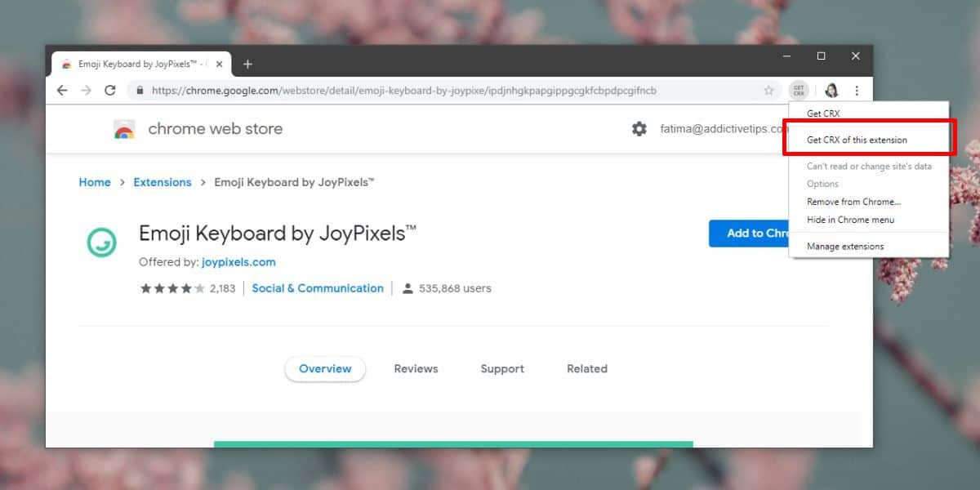This screenshot has width=980, height=490.
Task: Open Web Store settings gear
Action: (x=639, y=129)
